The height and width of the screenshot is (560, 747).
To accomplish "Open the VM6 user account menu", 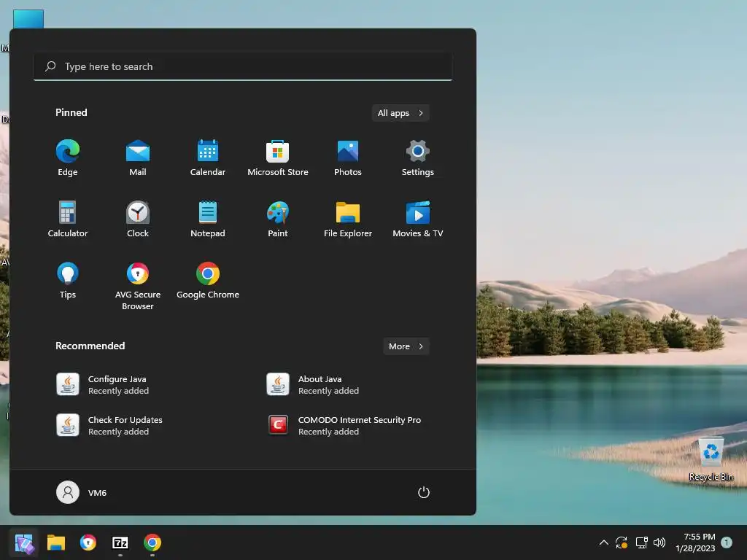I will pos(82,492).
